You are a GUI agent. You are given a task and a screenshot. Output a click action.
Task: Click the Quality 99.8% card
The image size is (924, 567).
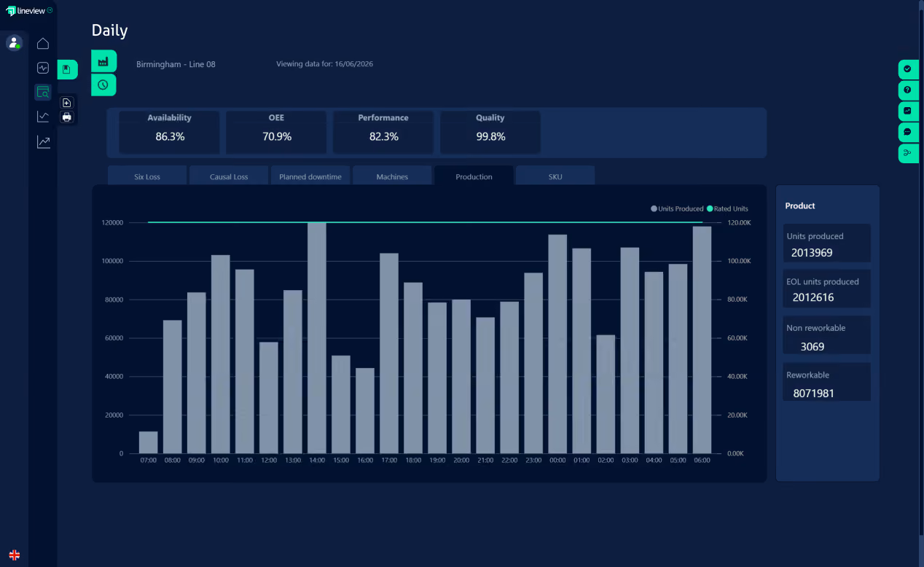pos(490,132)
